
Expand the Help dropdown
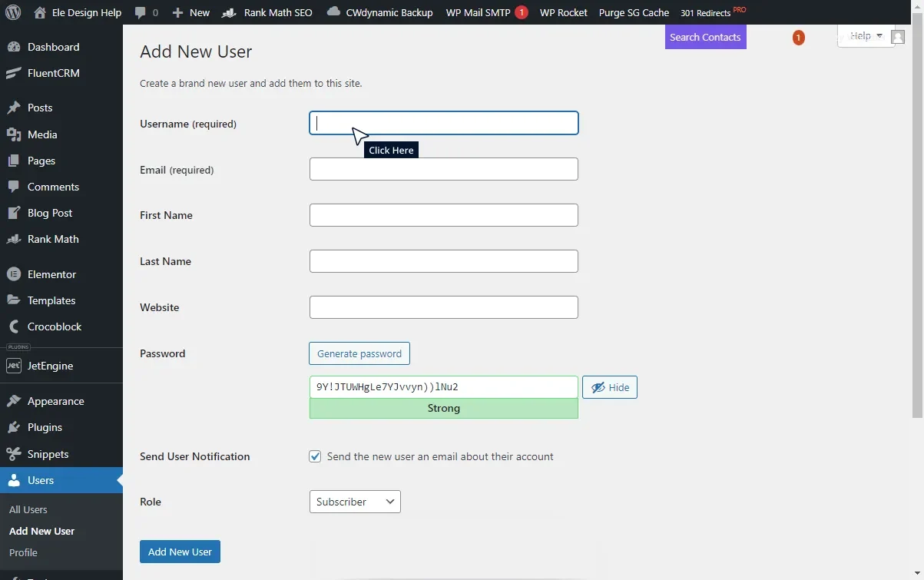[x=866, y=35]
